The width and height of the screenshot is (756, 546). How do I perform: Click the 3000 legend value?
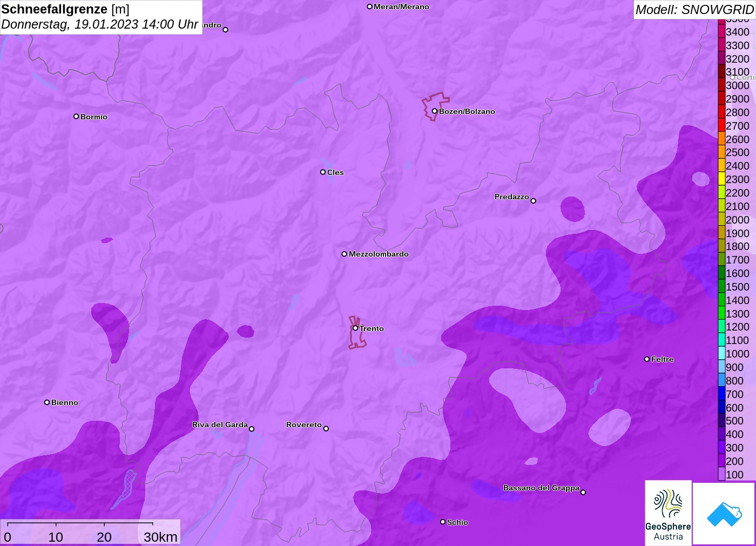(x=738, y=85)
